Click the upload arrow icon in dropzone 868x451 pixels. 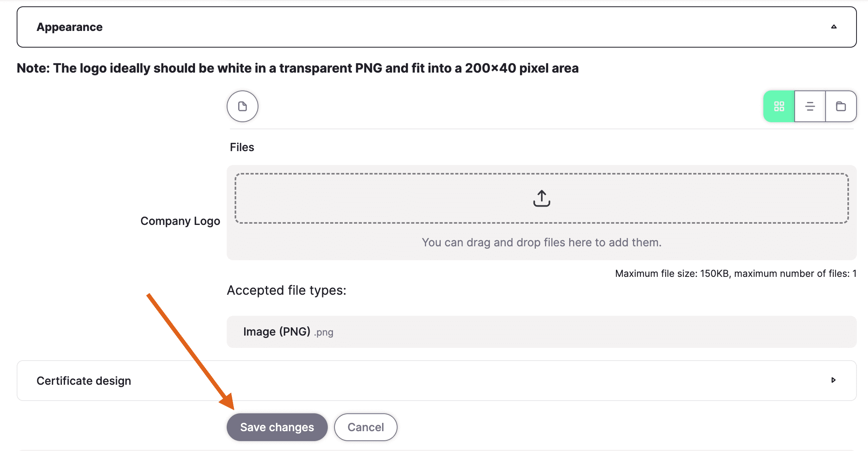point(541,198)
